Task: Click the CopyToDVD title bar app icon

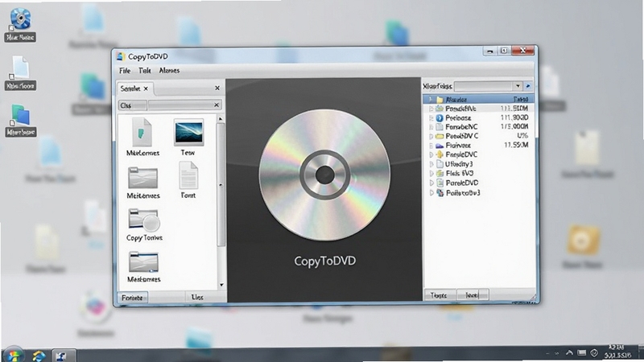Action: 121,56
